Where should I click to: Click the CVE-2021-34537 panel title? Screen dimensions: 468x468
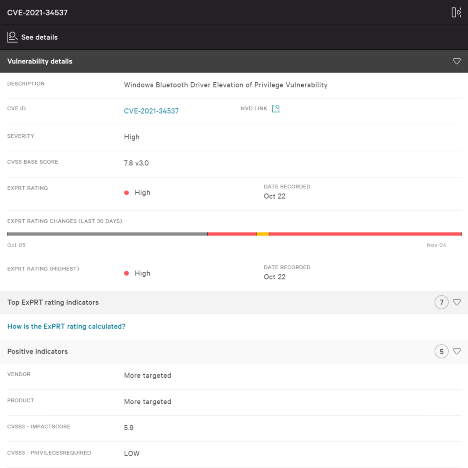tap(37, 13)
